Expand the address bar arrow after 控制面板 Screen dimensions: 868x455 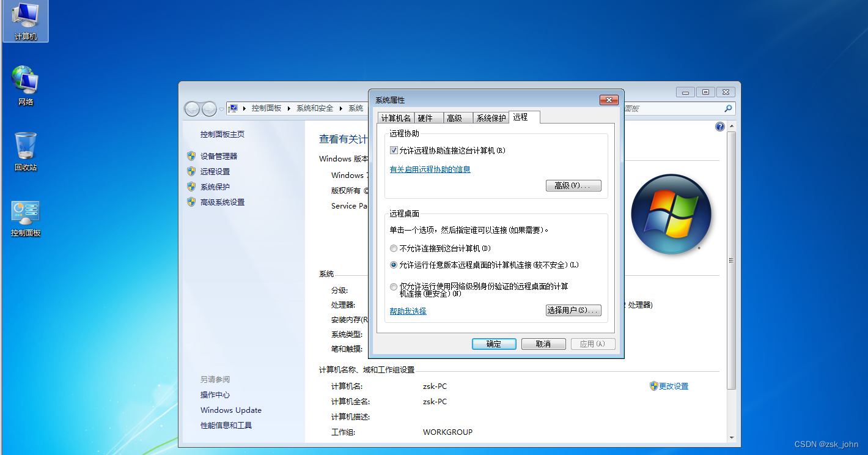(289, 108)
